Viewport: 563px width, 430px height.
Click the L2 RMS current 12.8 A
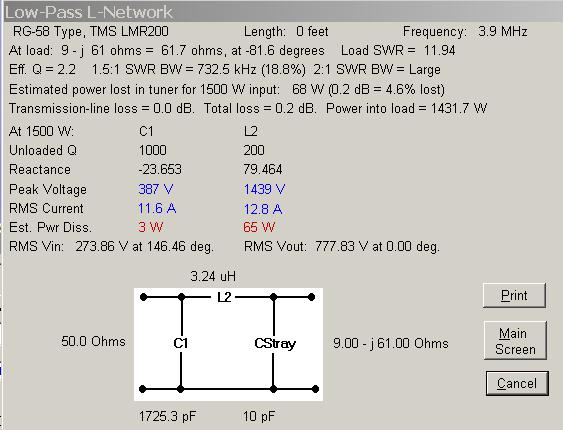[263, 209]
